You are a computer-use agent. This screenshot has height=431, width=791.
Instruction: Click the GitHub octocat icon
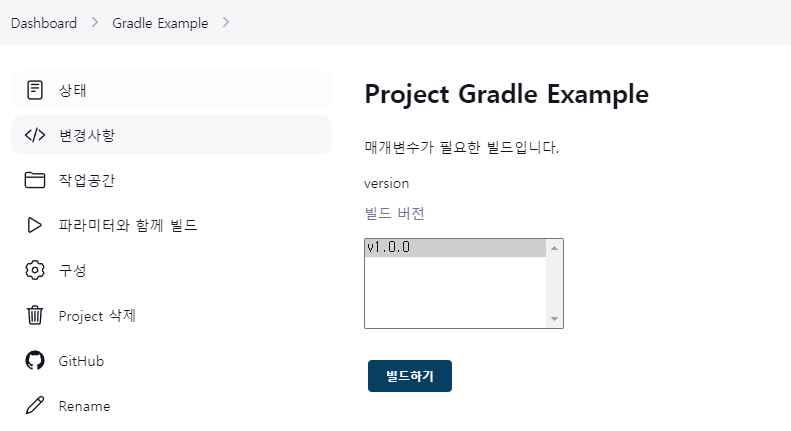(35, 360)
